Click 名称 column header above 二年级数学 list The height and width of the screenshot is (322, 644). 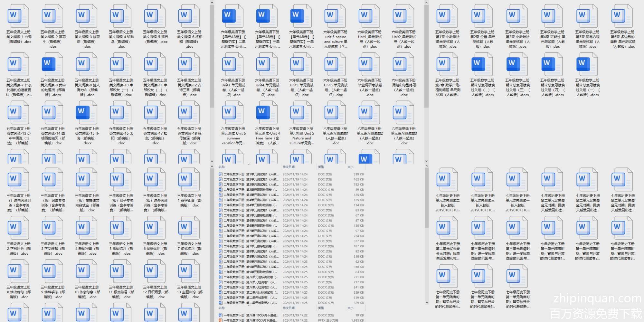222,167
